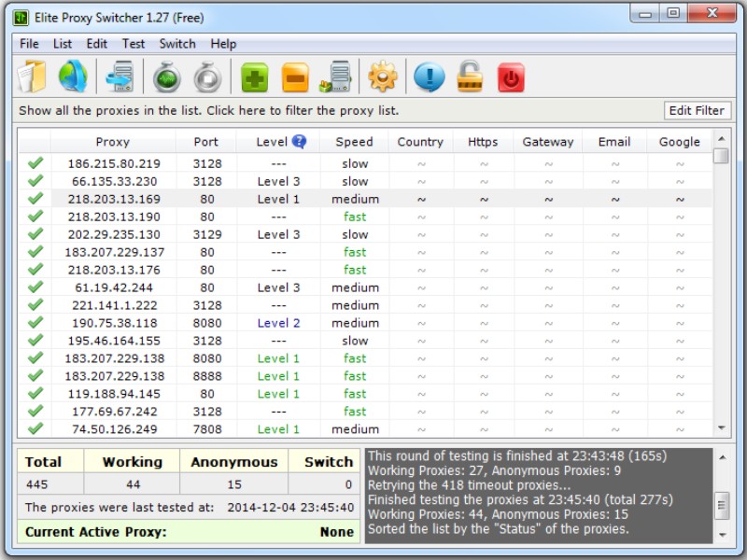Click green checkmark of row 186.215.80.219
747x560 pixels.
click(x=35, y=162)
